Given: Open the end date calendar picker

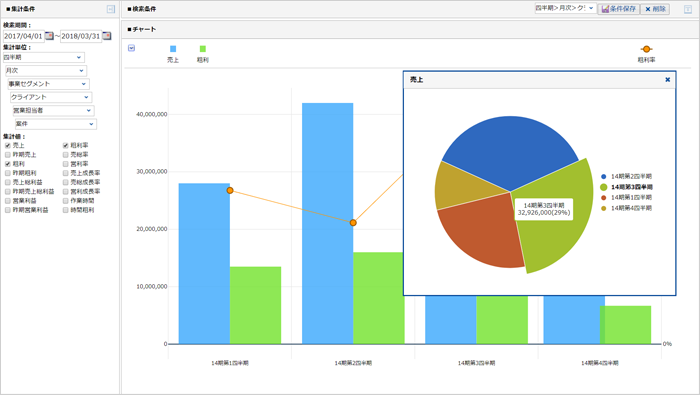Looking at the screenshot, I should [107, 36].
